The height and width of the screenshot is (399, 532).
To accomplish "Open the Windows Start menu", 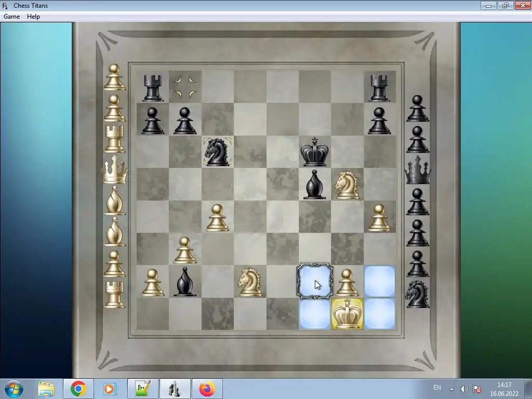I will pyautogui.click(x=14, y=389).
